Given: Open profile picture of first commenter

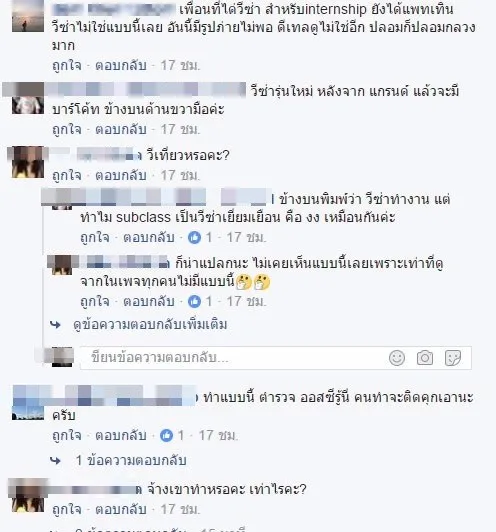Looking at the screenshot, I should pyautogui.click(x=28, y=16).
